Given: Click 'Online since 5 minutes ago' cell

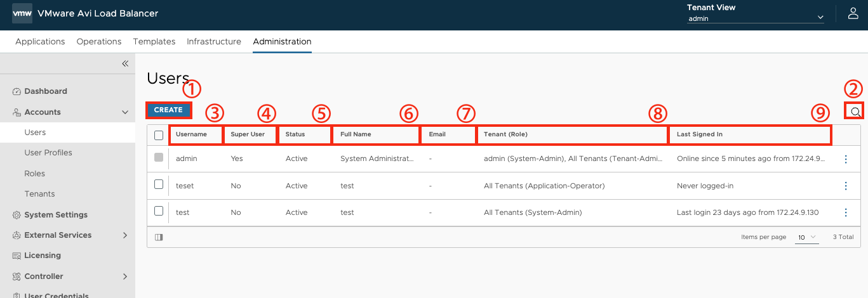Looking at the screenshot, I should pos(751,159).
